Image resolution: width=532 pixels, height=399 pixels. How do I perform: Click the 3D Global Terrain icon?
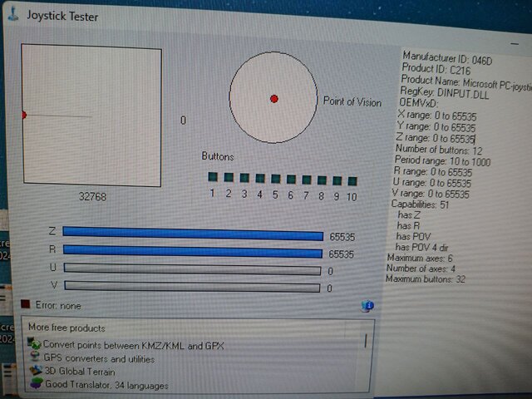click(x=35, y=371)
